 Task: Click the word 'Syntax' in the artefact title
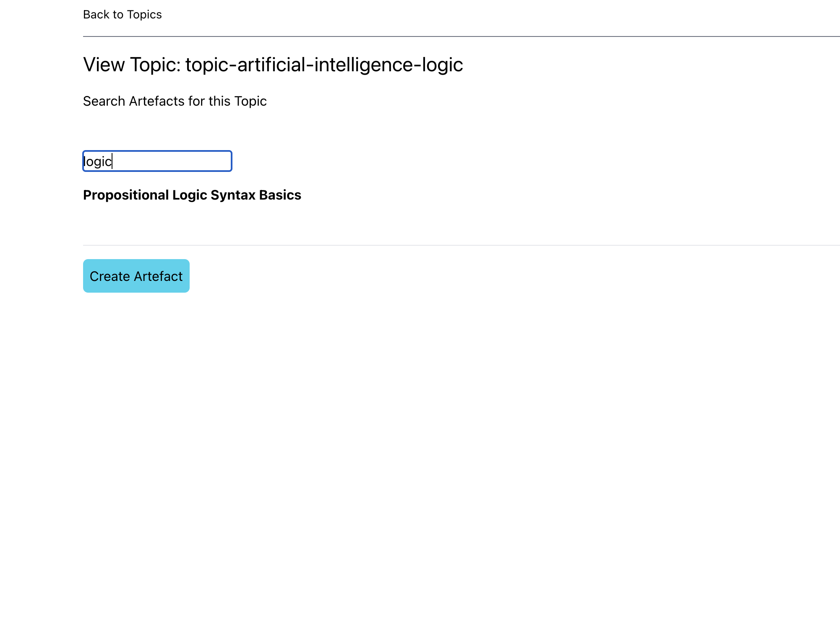click(233, 195)
